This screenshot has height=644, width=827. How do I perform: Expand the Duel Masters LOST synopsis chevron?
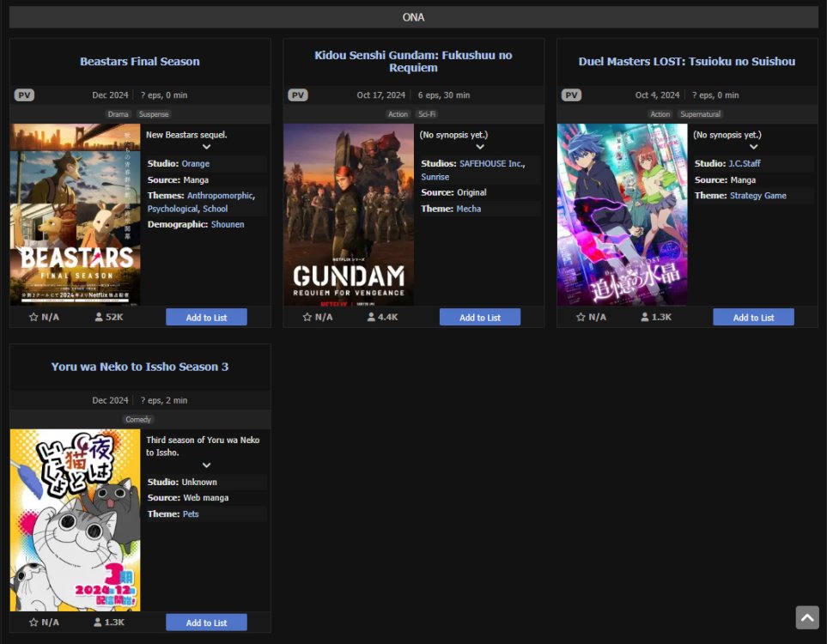(753, 147)
